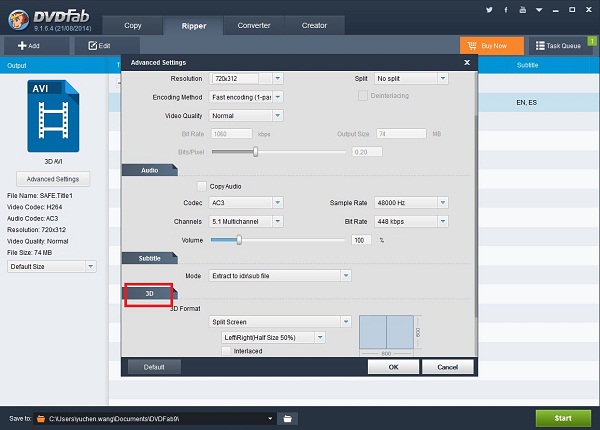Open the Save to path dropdown arrow
This screenshot has width=600, height=430.
[270, 419]
